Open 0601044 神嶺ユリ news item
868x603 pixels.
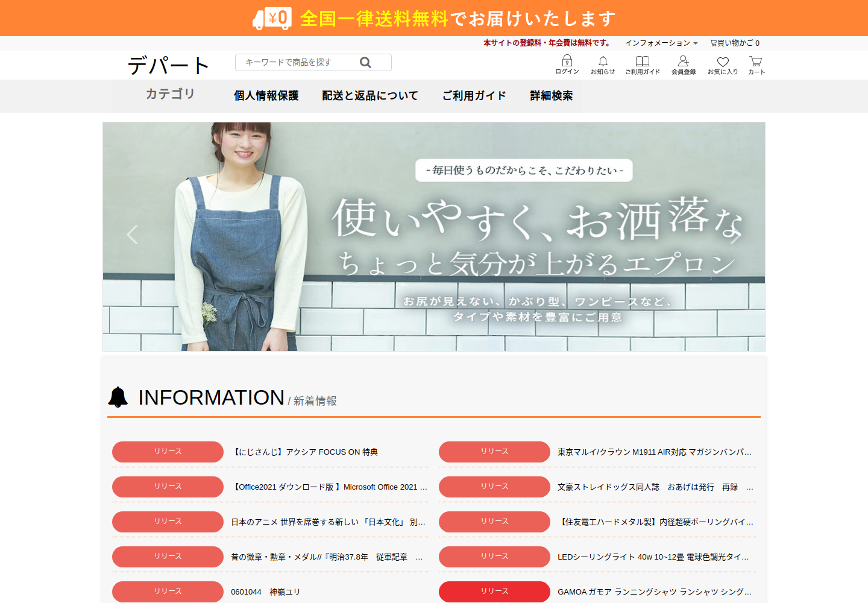pyautogui.click(x=265, y=592)
